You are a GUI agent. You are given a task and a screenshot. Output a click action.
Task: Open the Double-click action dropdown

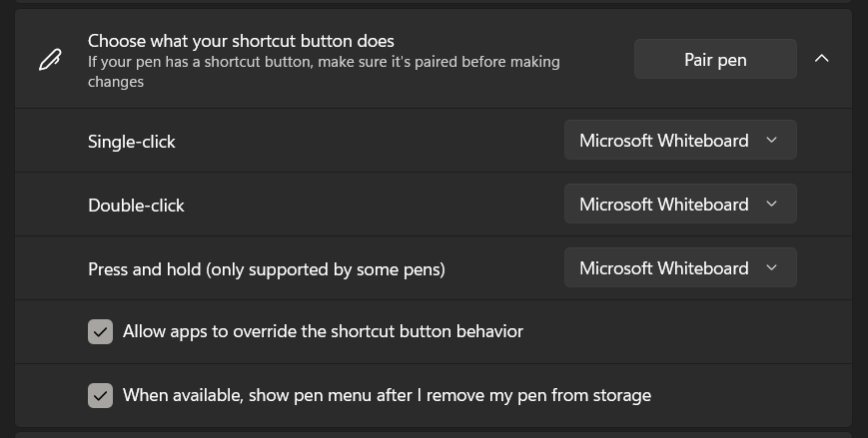coord(679,205)
